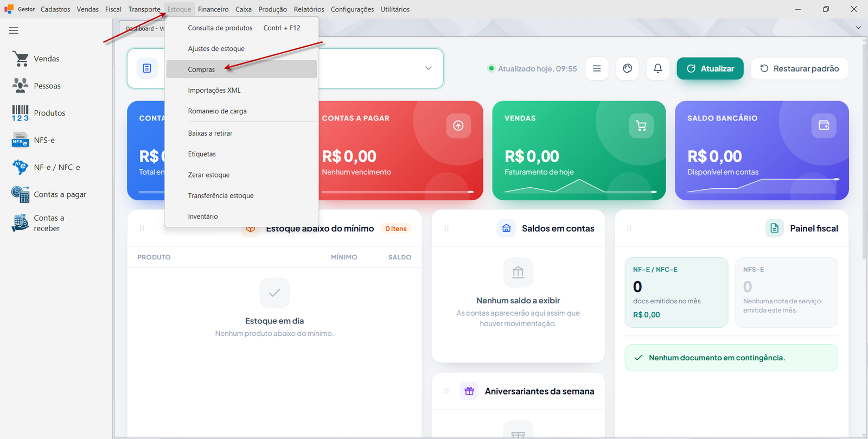
Task: Expand the dashboard selector dropdown chevron
Action: (429, 68)
